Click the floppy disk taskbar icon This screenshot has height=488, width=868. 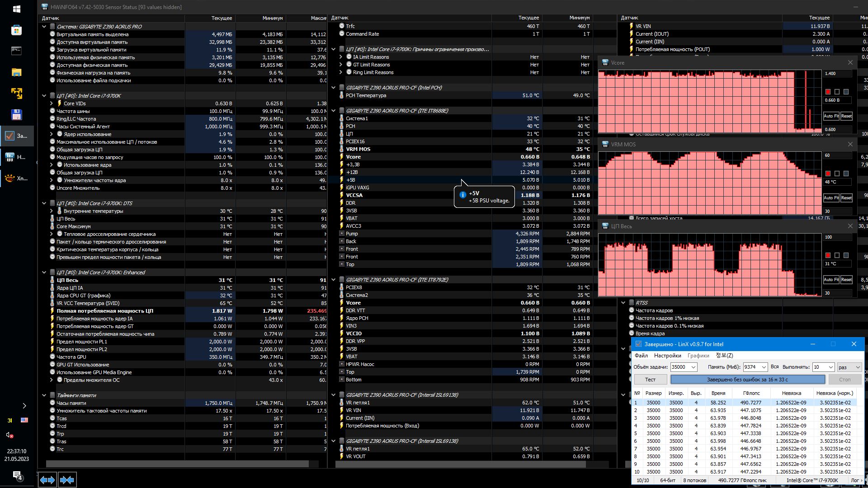point(17,115)
